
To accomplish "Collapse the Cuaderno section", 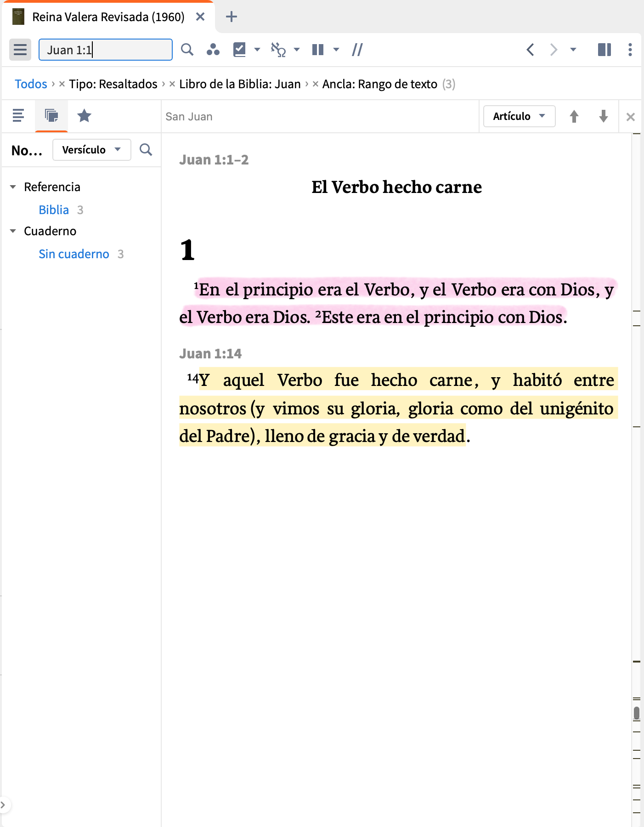I will 13,231.
